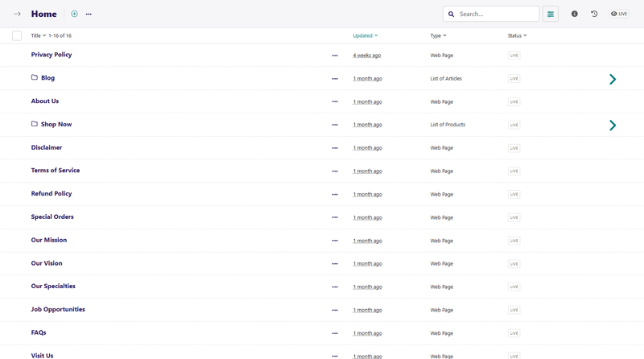Click the page info icon

[x=574, y=14]
